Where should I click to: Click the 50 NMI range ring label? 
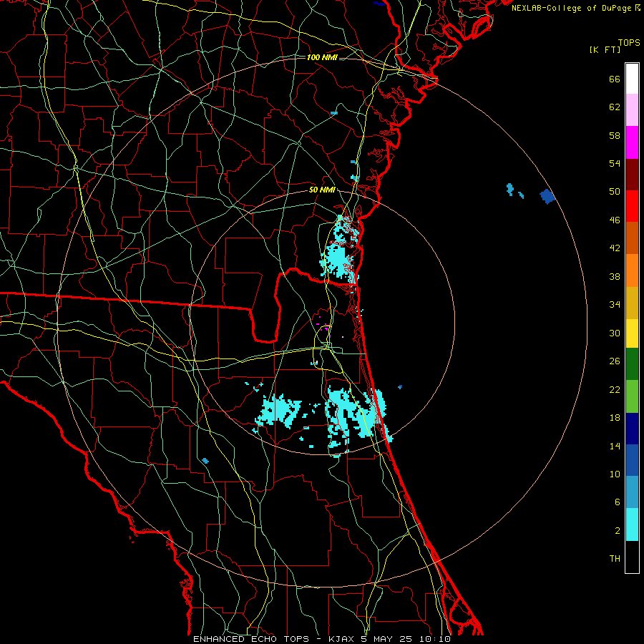click(322, 190)
